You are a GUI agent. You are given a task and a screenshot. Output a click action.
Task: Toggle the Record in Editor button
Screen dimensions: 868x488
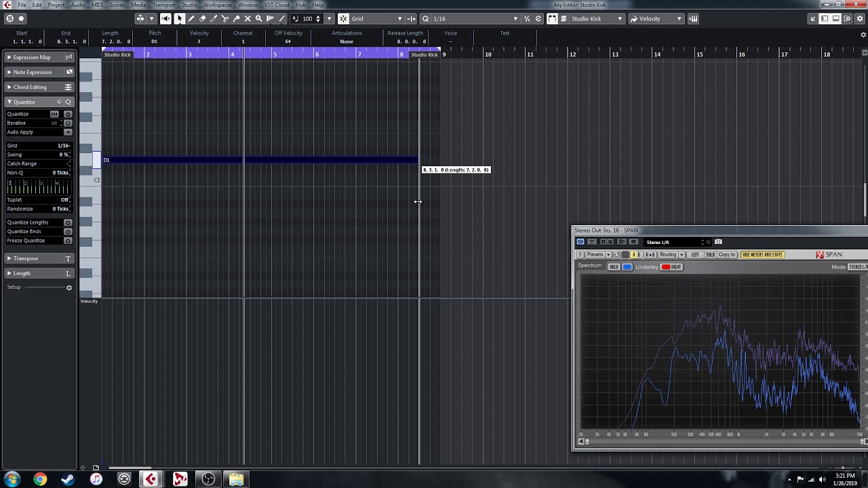point(22,19)
